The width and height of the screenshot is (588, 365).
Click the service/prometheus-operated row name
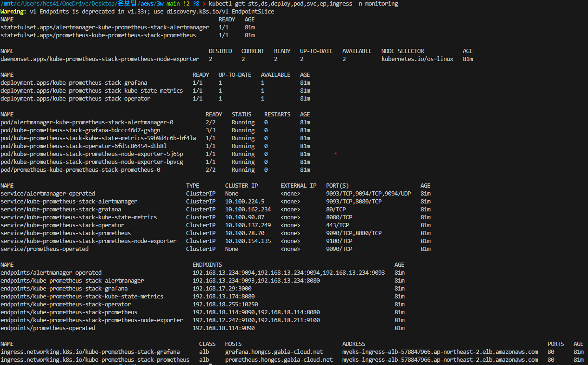click(x=44, y=249)
